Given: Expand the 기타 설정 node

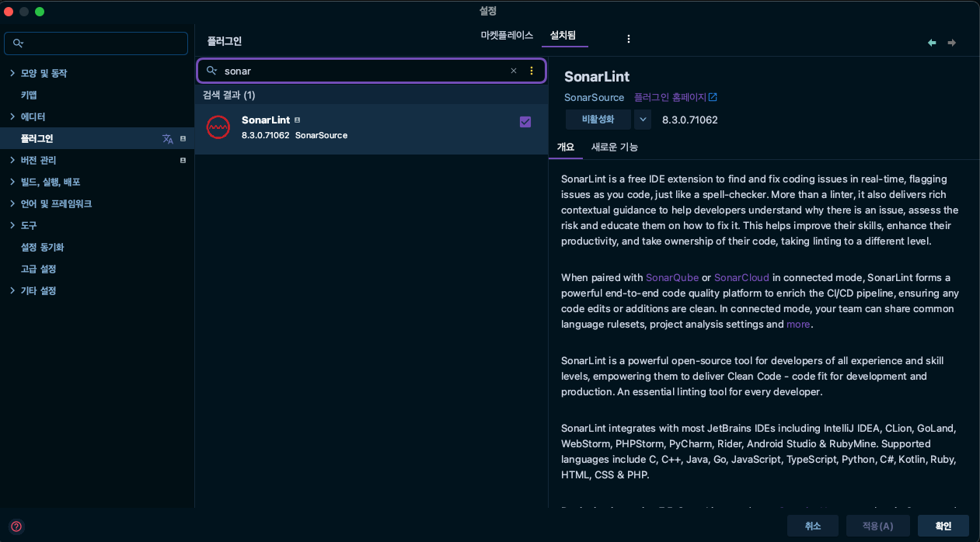Looking at the screenshot, I should click(12, 290).
